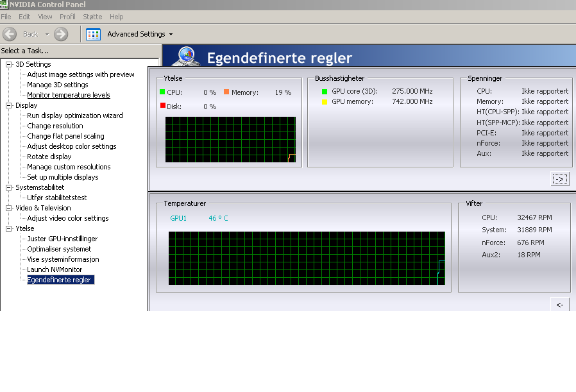Open the View menu
Viewport: 576px width, 392px height.
pos(45,17)
